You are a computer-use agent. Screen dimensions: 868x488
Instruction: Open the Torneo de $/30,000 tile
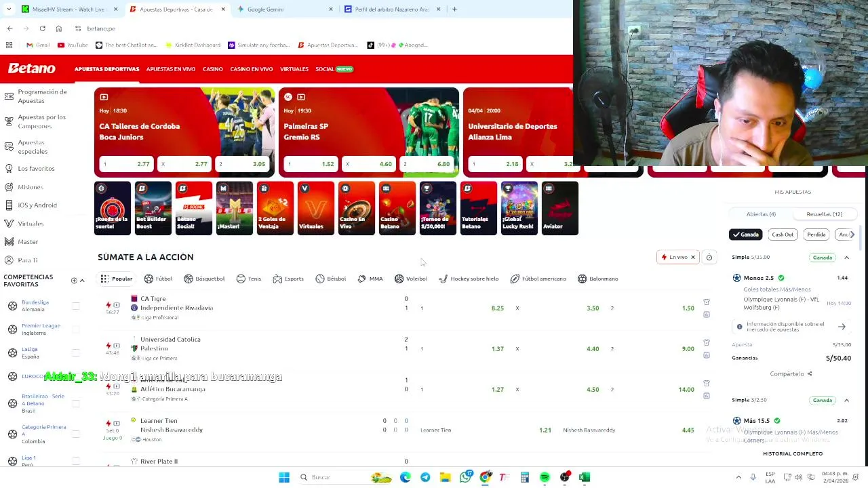pyautogui.click(x=438, y=208)
